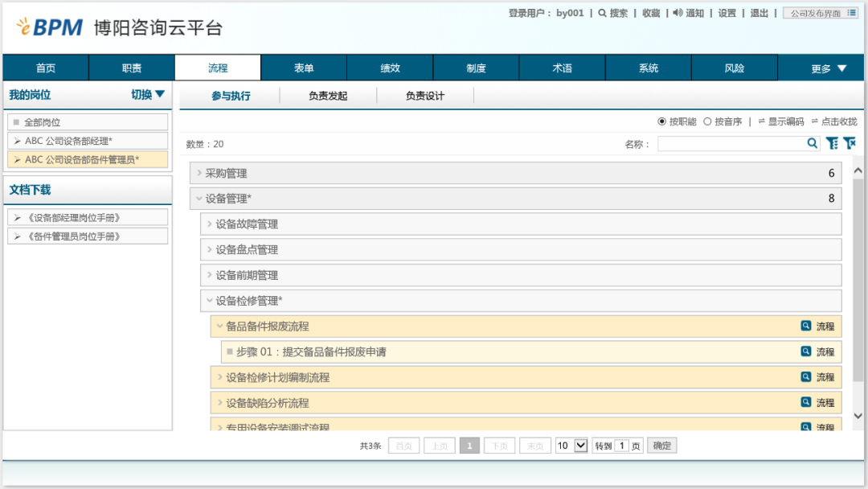Switch to the 负责发起 tab
This screenshot has width=868, height=489.
point(328,96)
